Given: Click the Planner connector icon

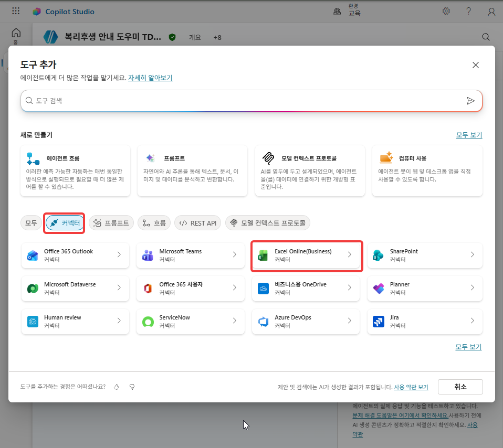Looking at the screenshot, I should [379, 289].
